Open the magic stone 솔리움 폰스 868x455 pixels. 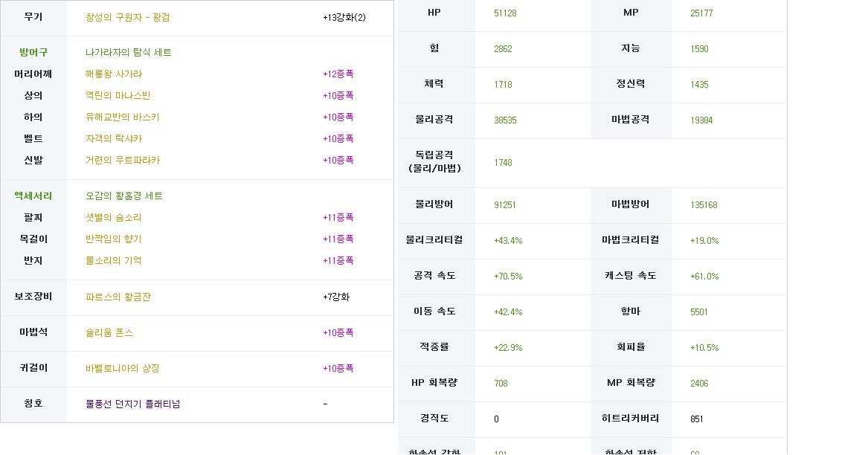click(x=109, y=332)
